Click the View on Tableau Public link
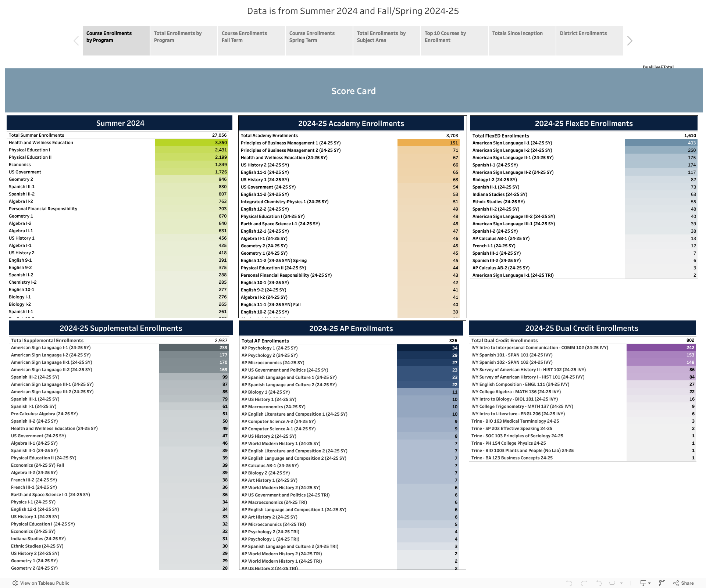Image resolution: width=706 pixels, height=588 pixels. pos(44,583)
